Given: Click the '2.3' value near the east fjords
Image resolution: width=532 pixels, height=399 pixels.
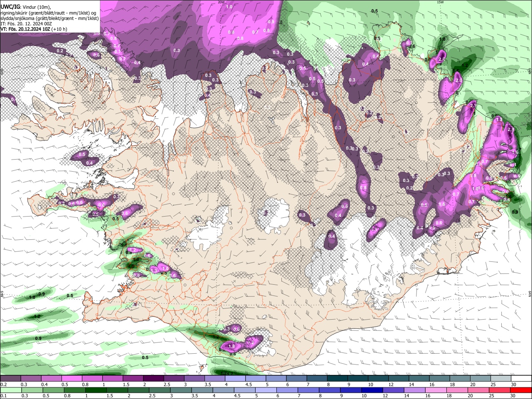Looking at the screenshot, I should coord(511,130).
